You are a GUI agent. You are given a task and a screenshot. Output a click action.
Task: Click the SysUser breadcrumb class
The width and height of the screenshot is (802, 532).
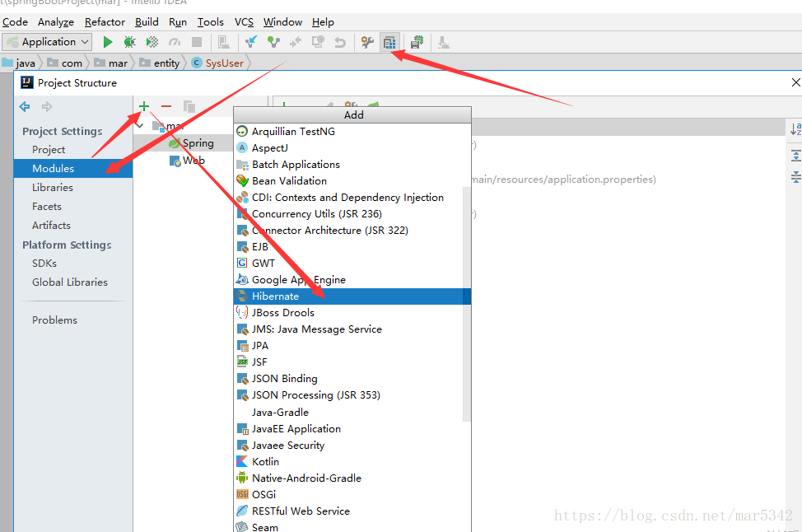[218, 63]
